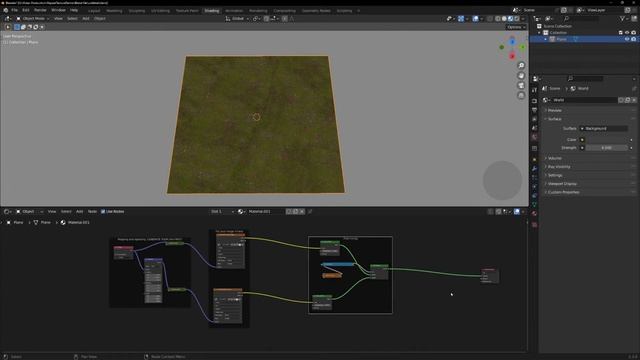Viewport: 640px width, 360px height.
Task: Toggle X-ray mode in the viewport
Action: click(x=490, y=19)
